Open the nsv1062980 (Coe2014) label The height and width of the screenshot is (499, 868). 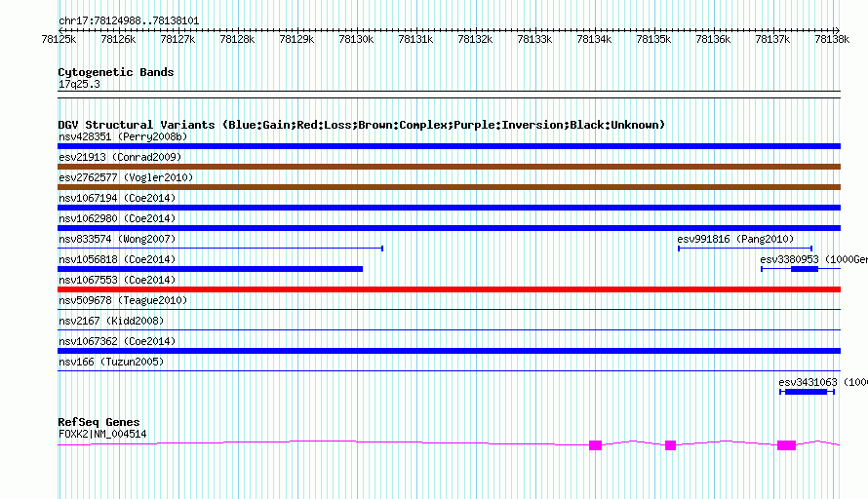(117, 218)
